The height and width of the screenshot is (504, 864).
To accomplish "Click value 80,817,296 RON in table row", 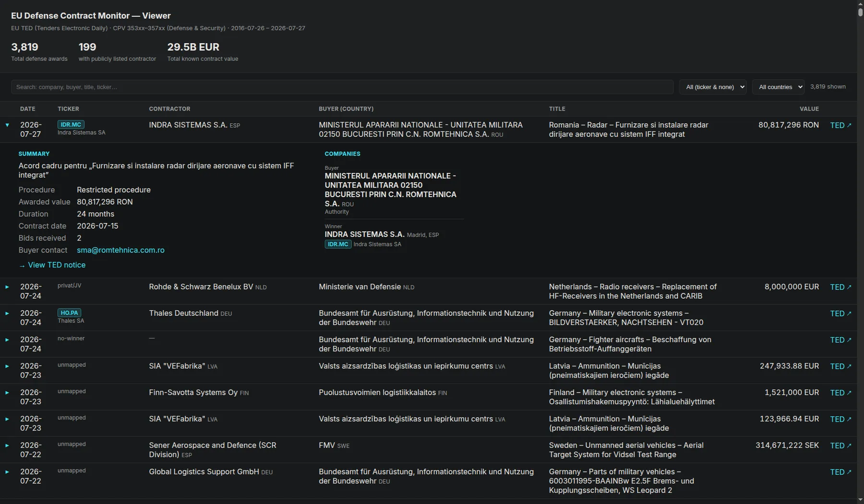I will point(788,125).
